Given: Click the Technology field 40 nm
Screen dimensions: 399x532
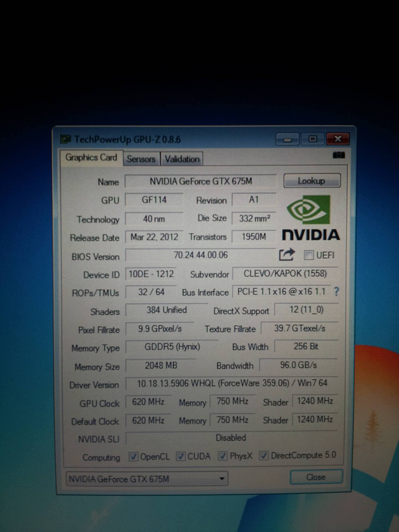Looking at the screenshot, I should (154, 219).
